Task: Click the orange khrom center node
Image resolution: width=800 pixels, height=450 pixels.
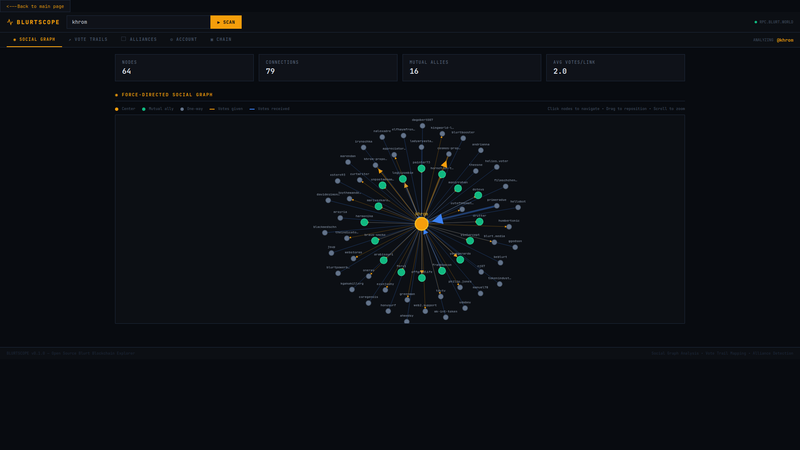Action: [x=421, y=224]
